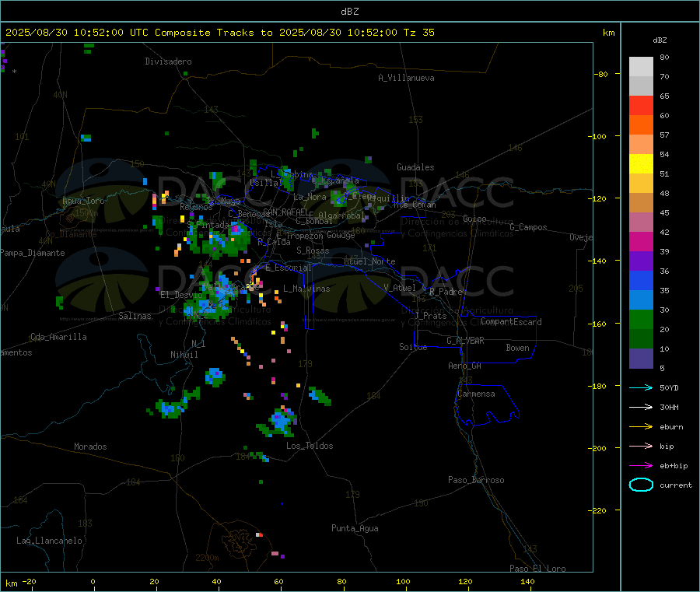Click the Morados map label
The width and height of the screenshot is (700, 592).
(90, 447)
